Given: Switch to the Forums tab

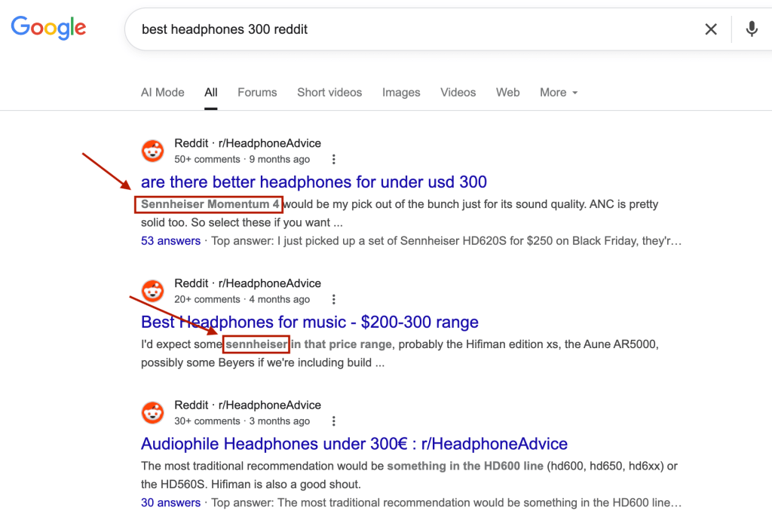Looking at the screenshot, I should click(257, 92).
